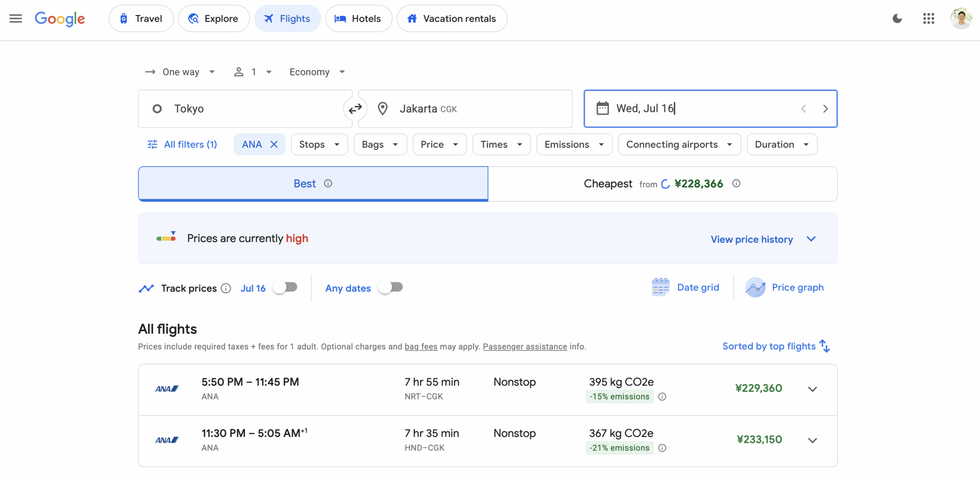Switch to the Vacation rentals tab
This screenshot has height=478, width=980.
point(452,18)
